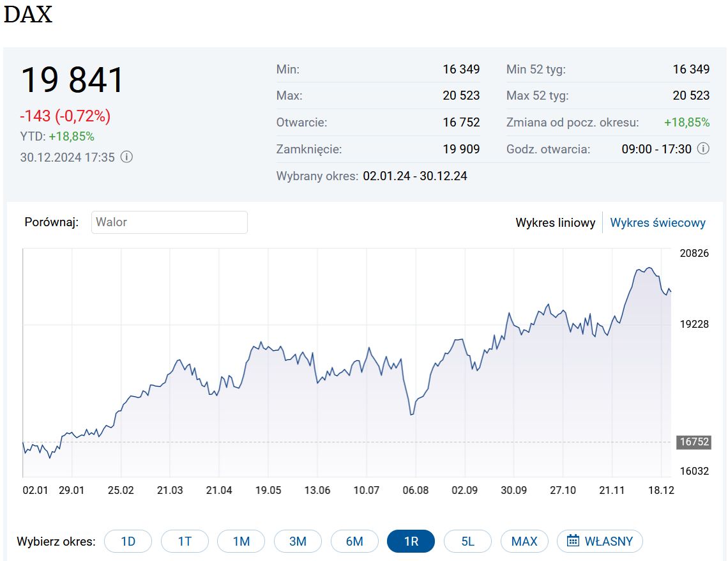
Task: Select the 1D period button
Action: tap(128, 541)
